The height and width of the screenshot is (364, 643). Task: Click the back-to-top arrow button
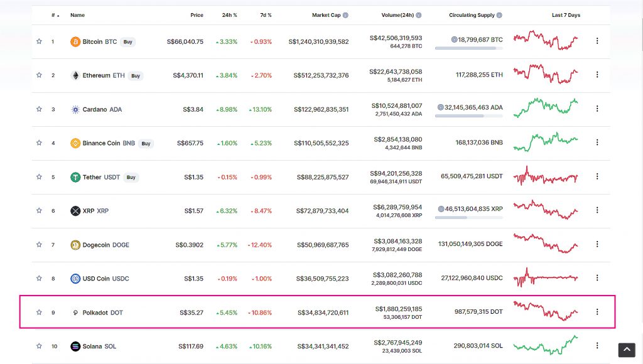[x=627, y=350]
